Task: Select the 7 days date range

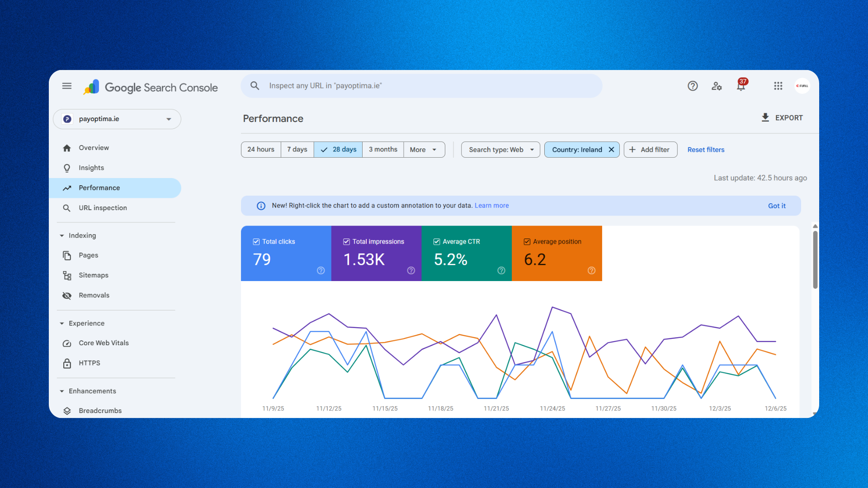Action: (x=297, y=150)
